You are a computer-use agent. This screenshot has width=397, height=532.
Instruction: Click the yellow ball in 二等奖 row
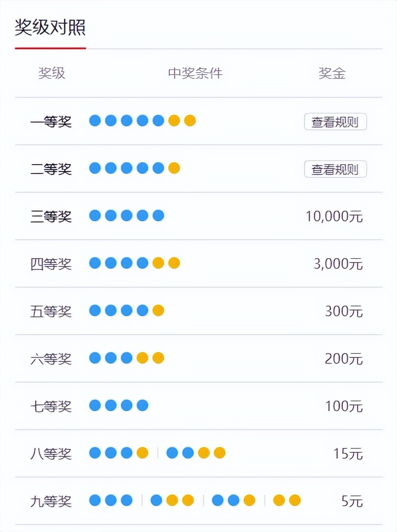click(174, 168)
